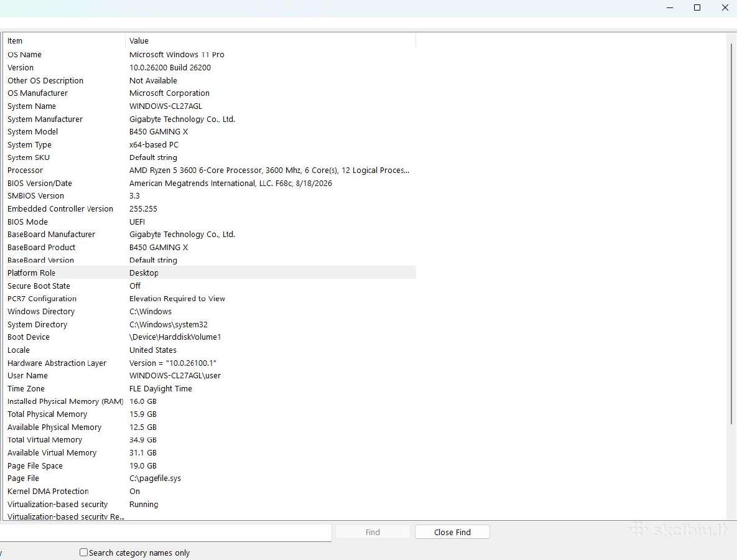
Task: Select the BaseBoard Product row
Action: 210,247
